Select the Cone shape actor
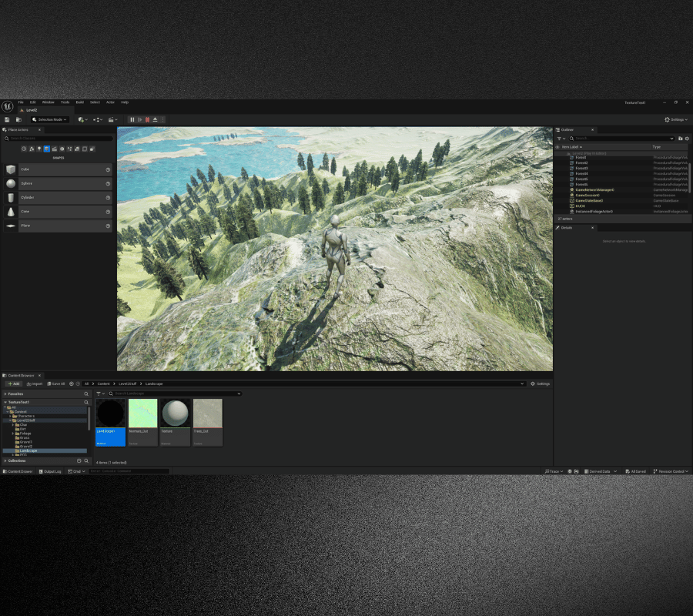Image resolution: width=693 pixels, height=616 pixels. coord(58,212)
